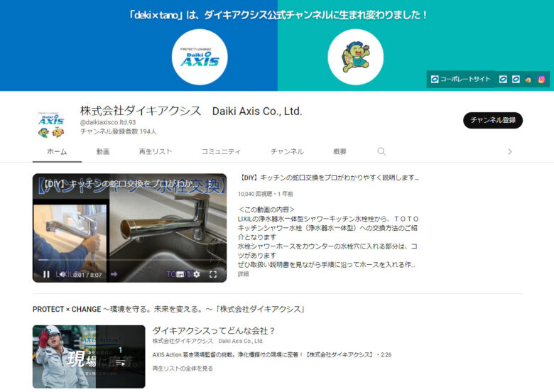The image size is (554, 392).
Task: Open video settings gear icon
Action: pos(197,274)
